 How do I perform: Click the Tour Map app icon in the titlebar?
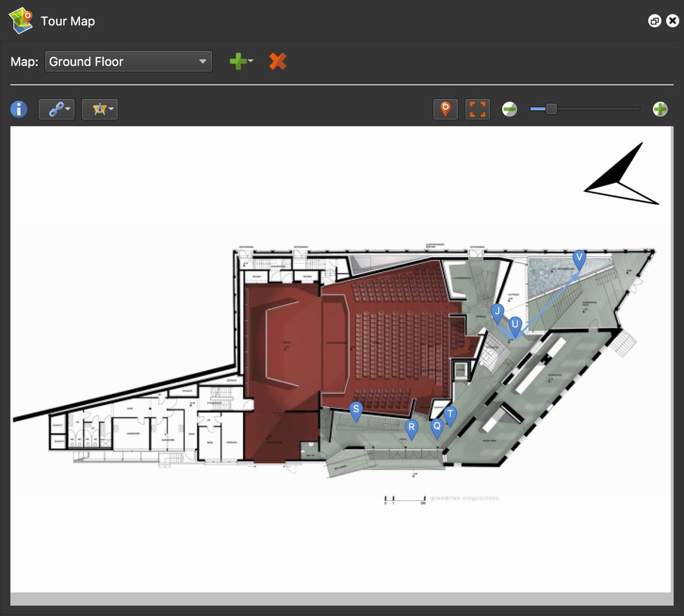(20, 20)
